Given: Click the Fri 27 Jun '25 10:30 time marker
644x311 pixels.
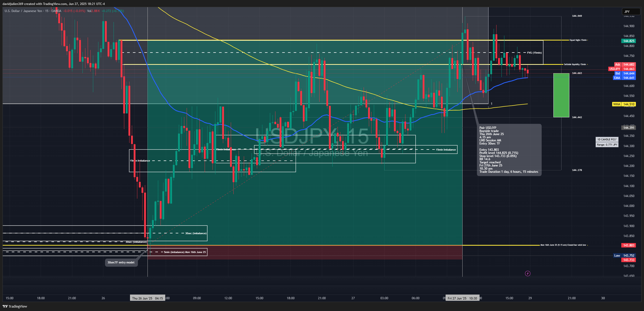Looking at the screenshot, I should pyautogui.click(x=462, y=298).
